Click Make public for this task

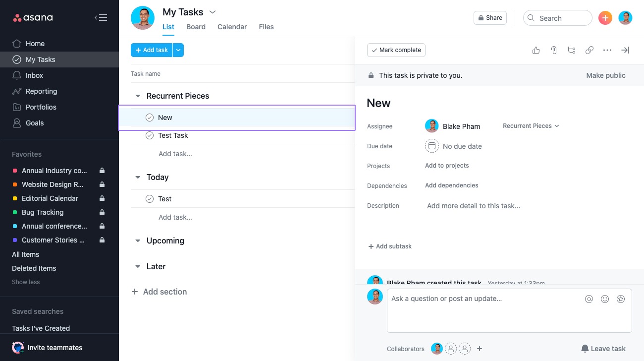(605, 75)
